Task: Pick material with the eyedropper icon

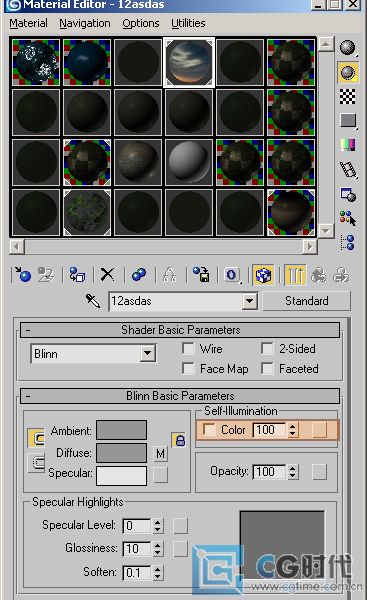Action: (93, 300)
